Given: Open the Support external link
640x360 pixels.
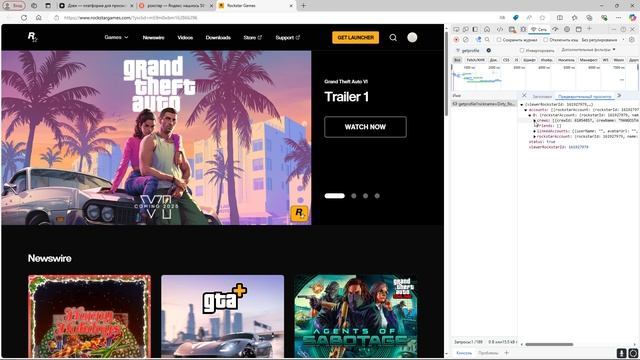Looking at the screenshot, I should [288, 38].
